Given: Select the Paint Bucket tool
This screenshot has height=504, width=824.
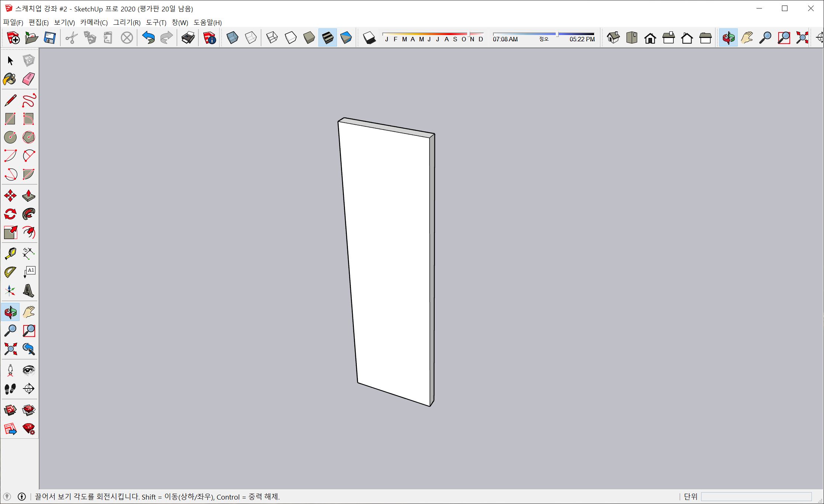Looking at the screenshot, I should [10, 79].
